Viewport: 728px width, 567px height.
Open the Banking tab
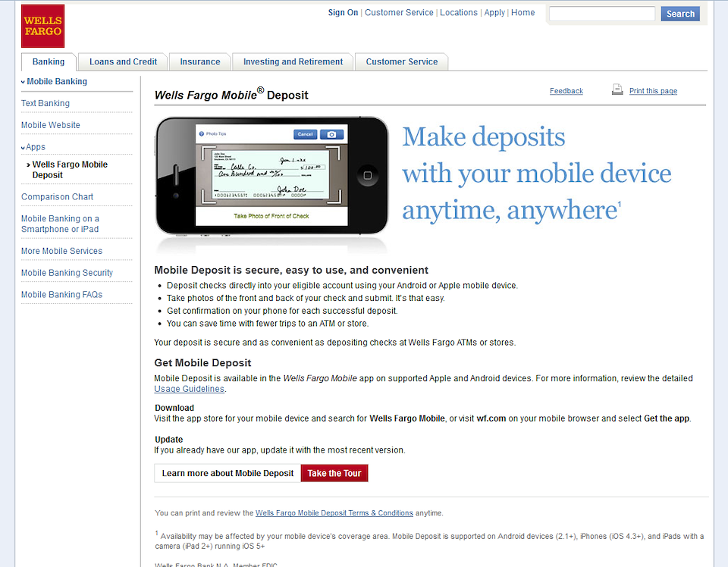click(49, 61)
